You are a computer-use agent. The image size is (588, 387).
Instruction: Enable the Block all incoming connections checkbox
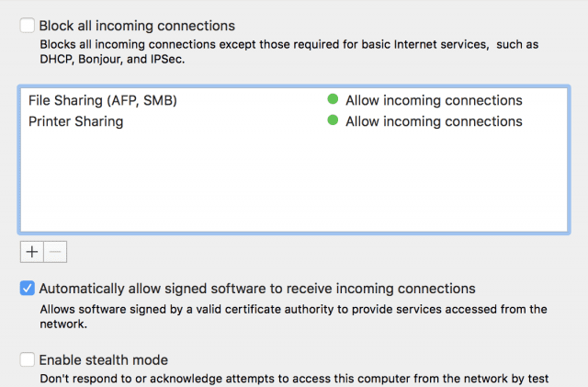click(28, 26)
